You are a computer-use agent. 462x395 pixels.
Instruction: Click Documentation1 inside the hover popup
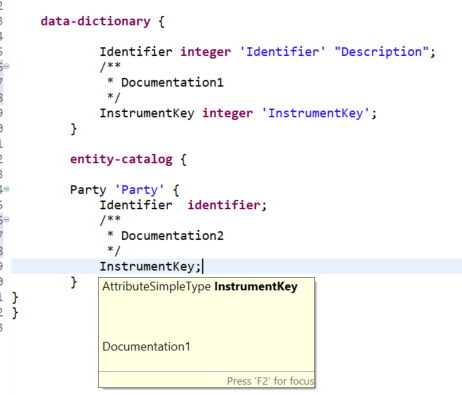click(146, 347)
